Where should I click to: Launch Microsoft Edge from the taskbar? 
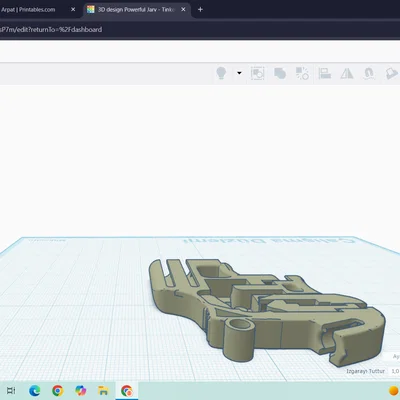pos(35,390)
